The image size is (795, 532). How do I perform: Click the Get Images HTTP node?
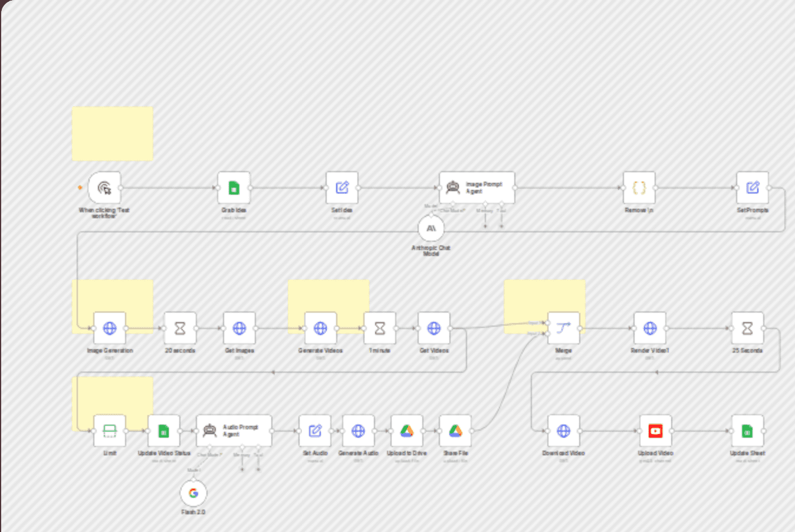coord(239,328)
